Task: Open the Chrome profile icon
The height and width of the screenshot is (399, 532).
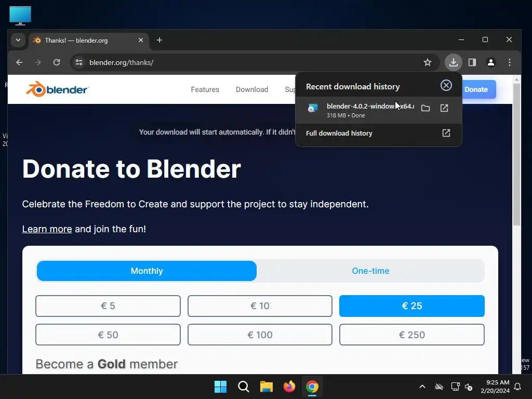Action: tap(491, 62)
